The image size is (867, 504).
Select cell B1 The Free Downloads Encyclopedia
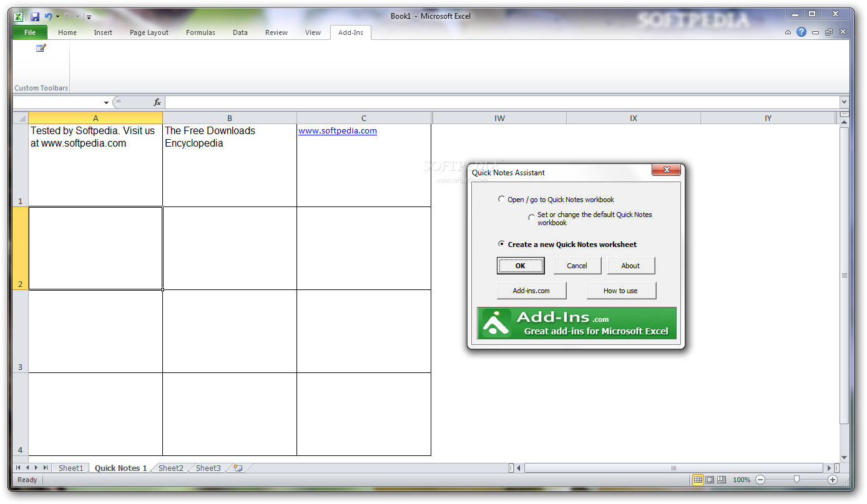point(230,165)
